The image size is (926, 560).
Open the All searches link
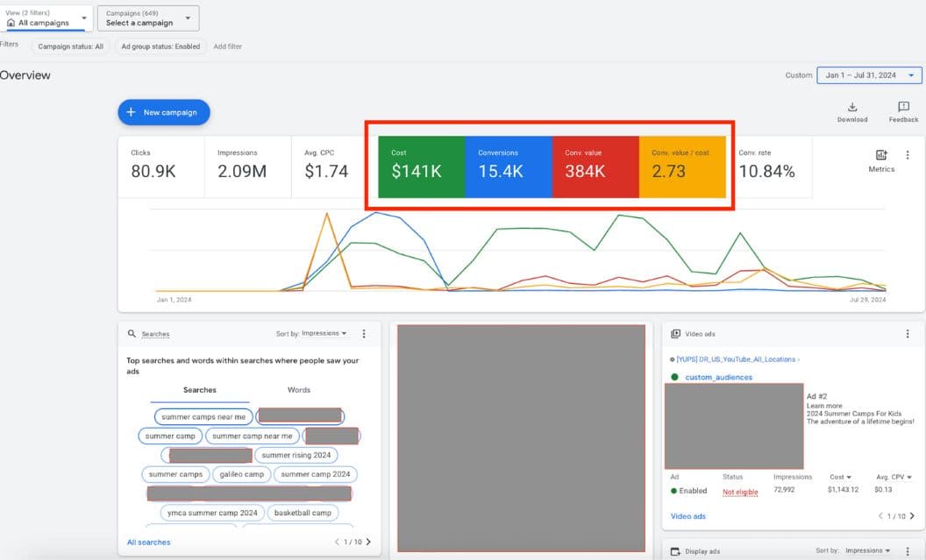pyautogui.click(x=148, y=542)
